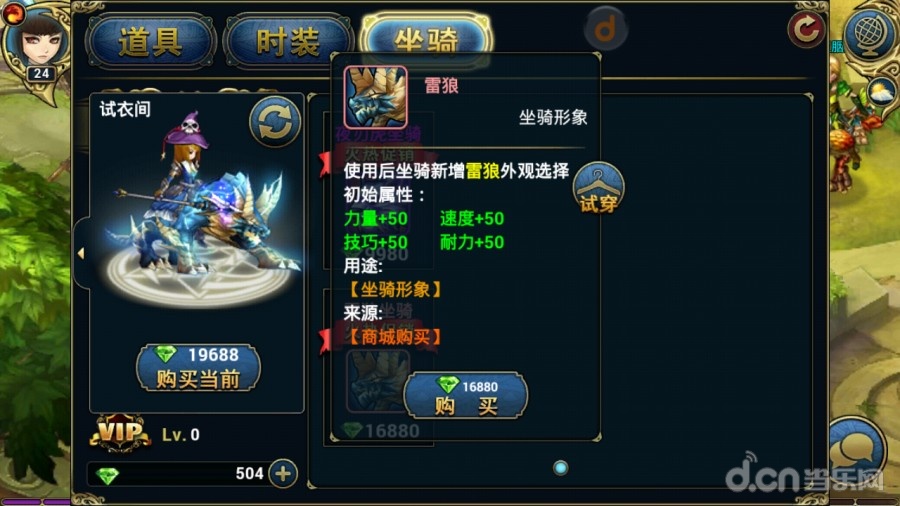Click the weather sun-cloud icon
This screenshot has height=506, width=900.
pos(881,92)
